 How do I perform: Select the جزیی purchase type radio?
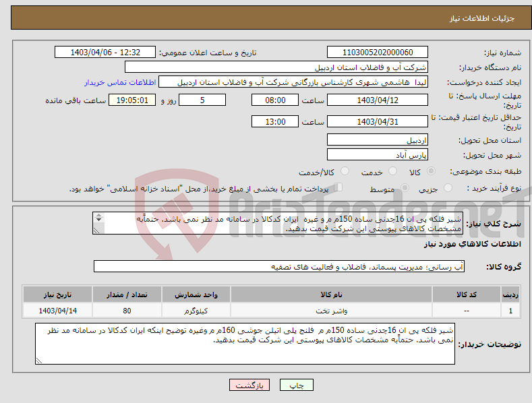448,187
